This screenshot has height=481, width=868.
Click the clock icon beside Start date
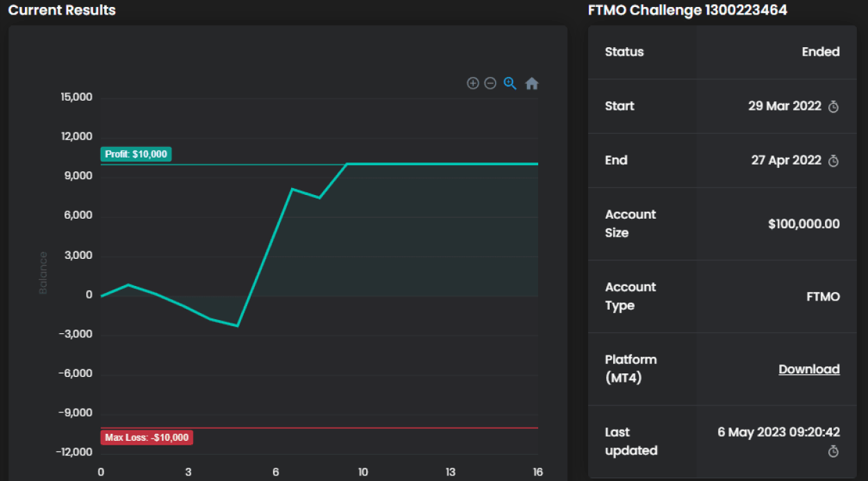(x=834, y=107)
